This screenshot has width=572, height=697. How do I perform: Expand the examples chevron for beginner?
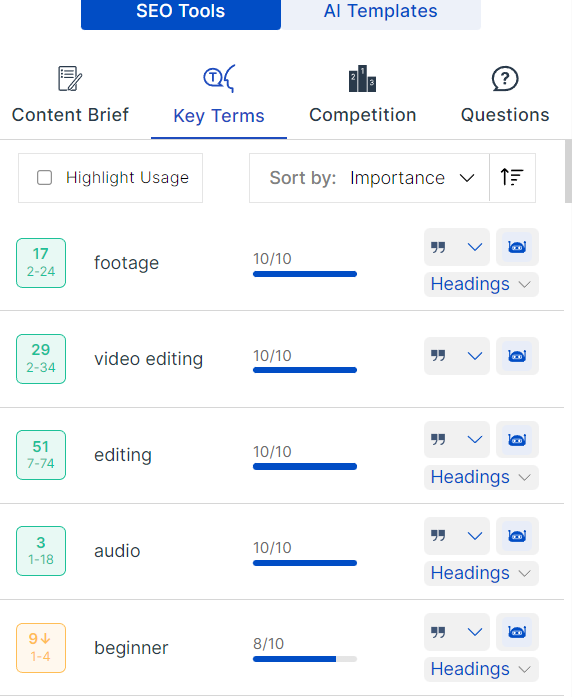[x=475, y=632]
